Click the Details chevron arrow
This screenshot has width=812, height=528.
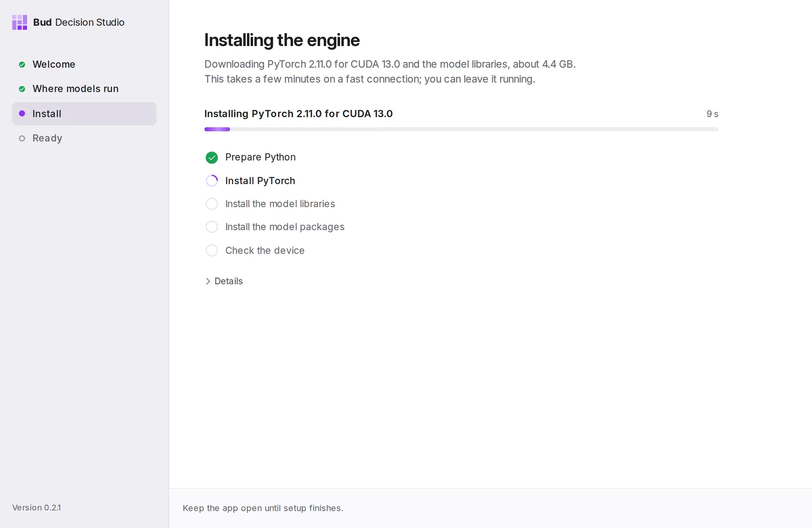tap(208, 281)
